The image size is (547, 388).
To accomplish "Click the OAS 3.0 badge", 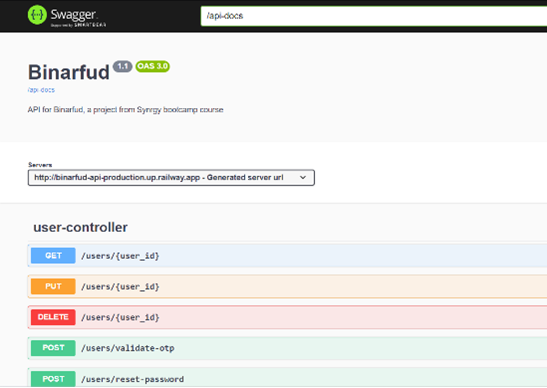I will [152, 66].
